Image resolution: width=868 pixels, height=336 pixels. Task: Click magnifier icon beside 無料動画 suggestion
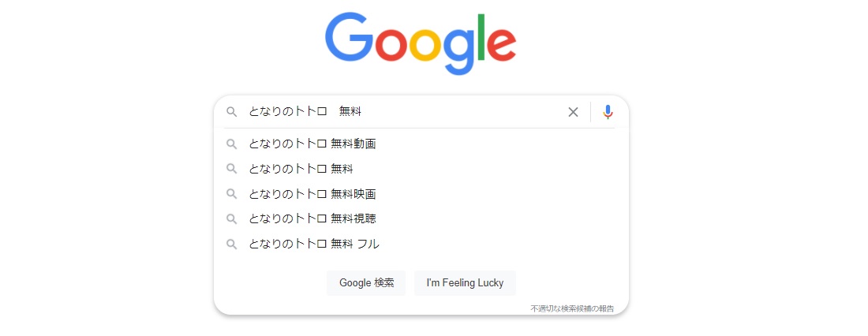click(x=231, y=144)
